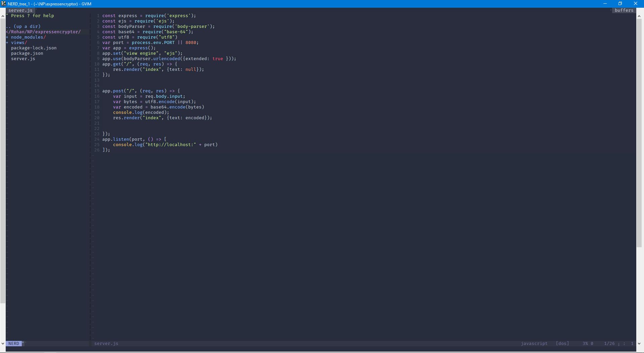Select package.json in the file tree
This screenshot has height=353, width=644.
tap(27, 53)
